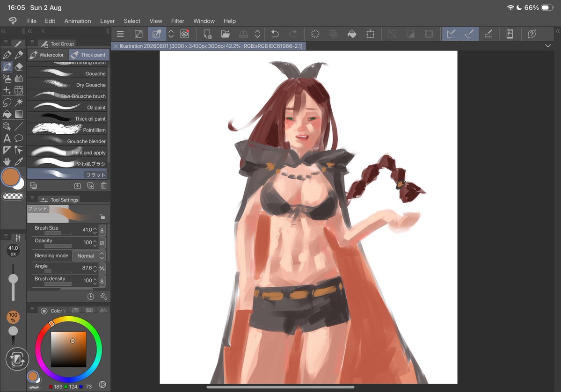Select the Ruler triangle tool

tap(7, 150)
